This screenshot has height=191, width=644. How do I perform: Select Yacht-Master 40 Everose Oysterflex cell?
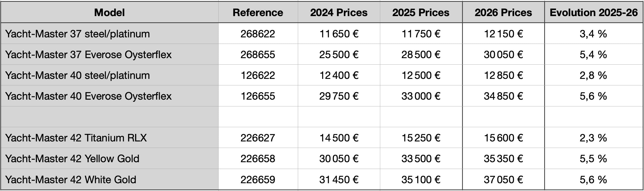tap(88, 96)
